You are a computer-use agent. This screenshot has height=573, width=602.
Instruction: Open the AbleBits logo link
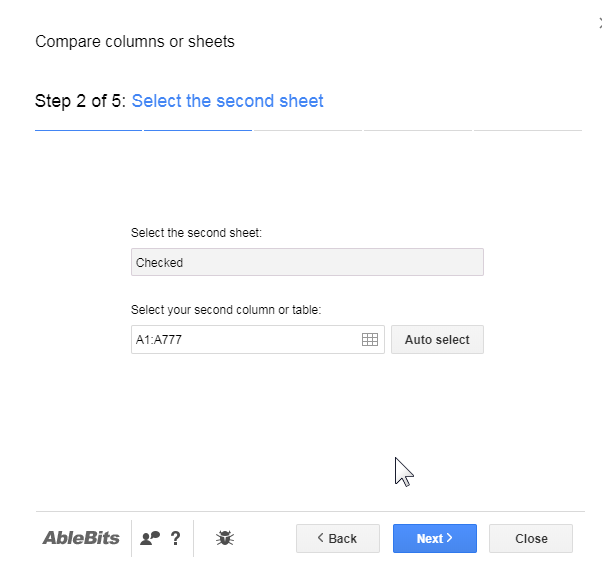pyautogui.click(x=81, y=538)
